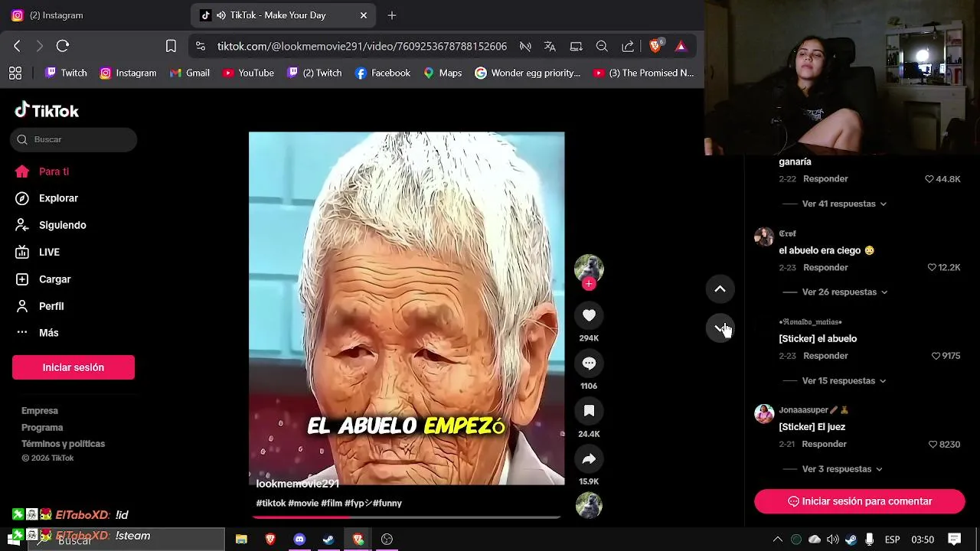The width and height of the screenshot is (980, 551).
Task: Expand Ver 41 respuestas
Action: click(x=844, y=204)
